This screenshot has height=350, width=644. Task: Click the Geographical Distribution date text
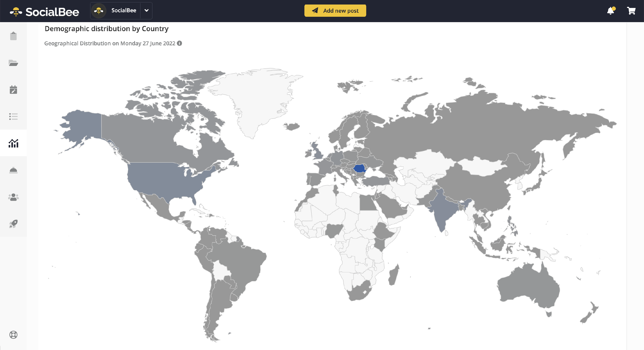point(110,43)
